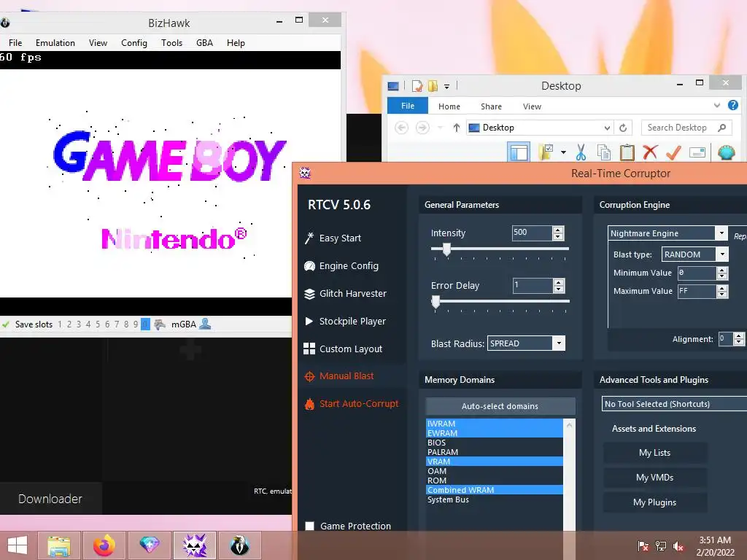Click the Search Desktop field

[x=686, y=128]
